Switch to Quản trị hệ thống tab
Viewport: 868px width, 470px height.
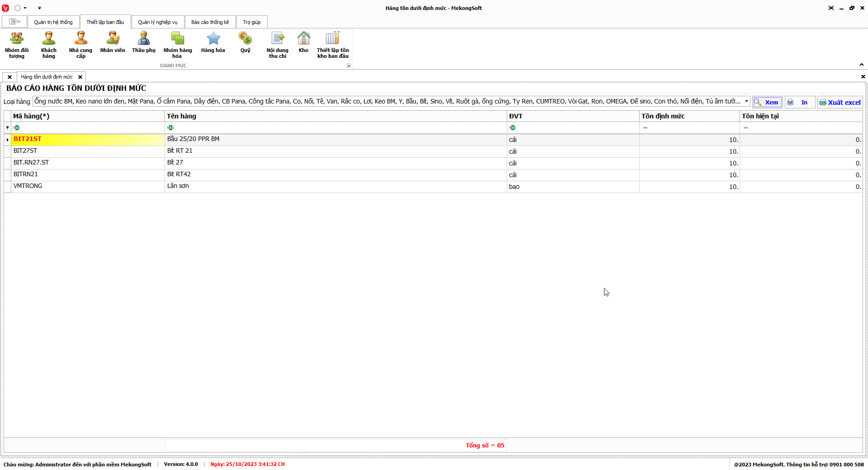(x=53, y=22)
